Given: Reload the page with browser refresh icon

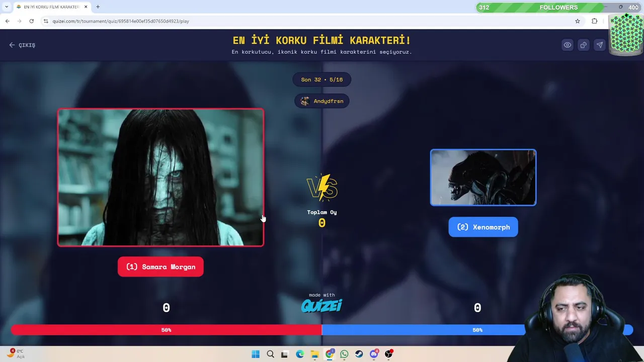Looking at the screenshot, I should [31, 21].
